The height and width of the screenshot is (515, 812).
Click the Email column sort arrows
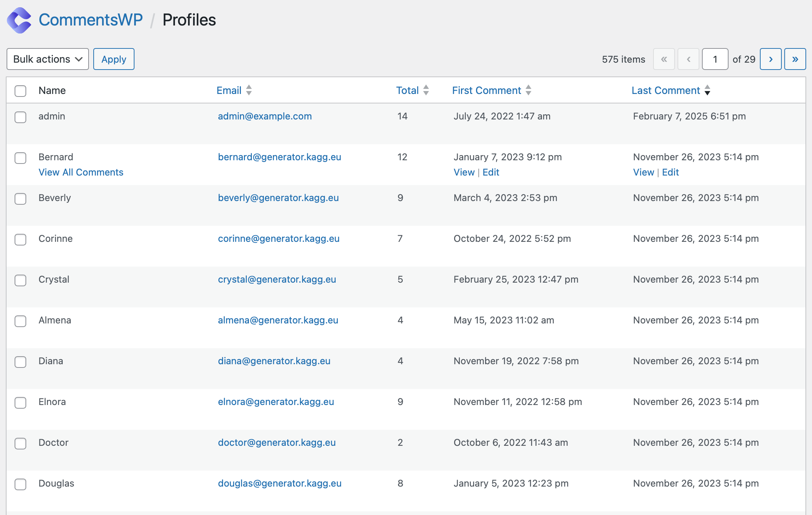[x=249, y=90]
